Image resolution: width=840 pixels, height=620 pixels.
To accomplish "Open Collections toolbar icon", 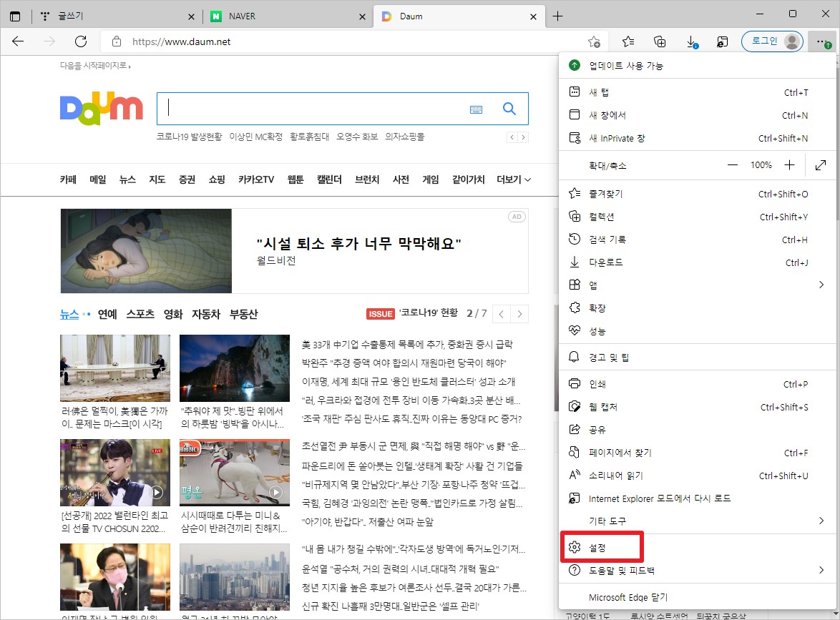I will (x=660, y=41).
